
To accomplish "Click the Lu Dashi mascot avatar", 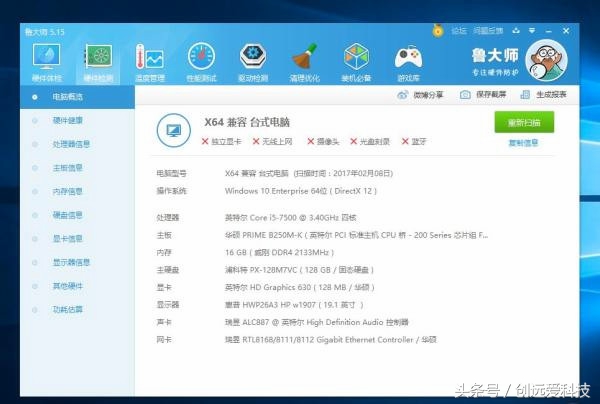I will 546,60.
